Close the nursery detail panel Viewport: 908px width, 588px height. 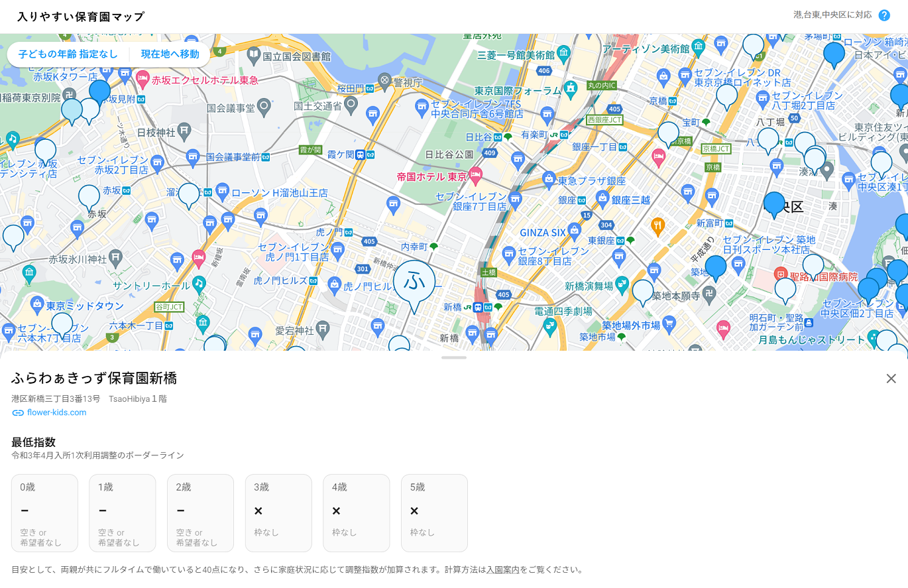click(x=891, y=379)
